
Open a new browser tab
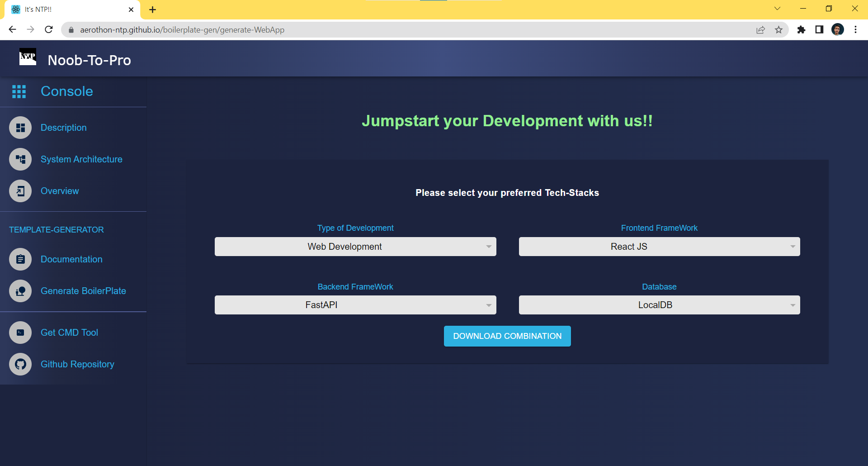click(x=152, y=10)
